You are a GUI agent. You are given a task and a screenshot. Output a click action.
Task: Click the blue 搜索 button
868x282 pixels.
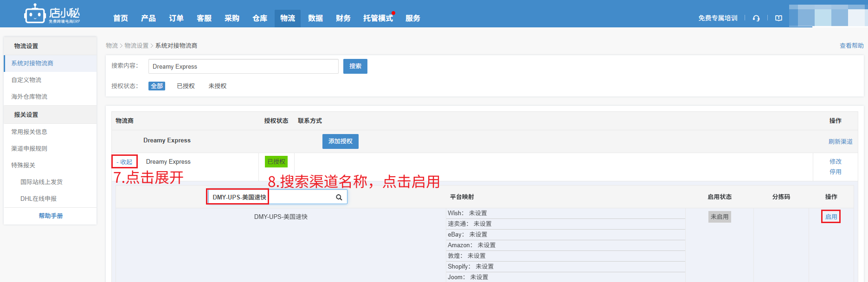(x=355, y=66)
